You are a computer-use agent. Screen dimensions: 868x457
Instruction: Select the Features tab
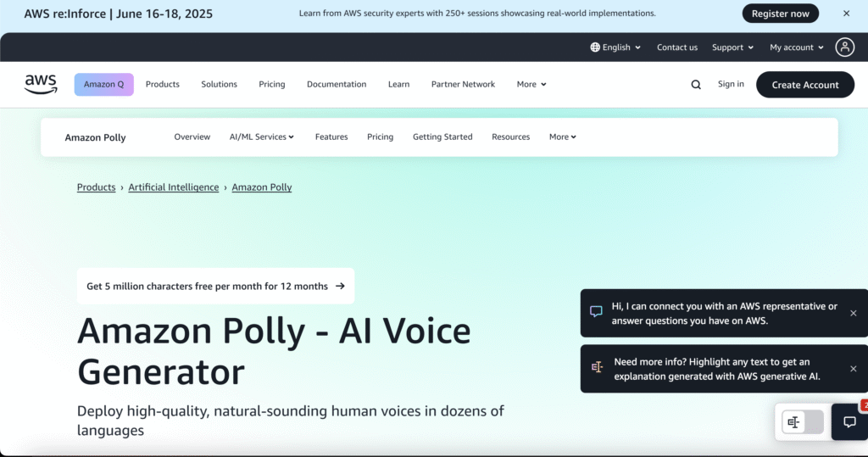[331, 137]
